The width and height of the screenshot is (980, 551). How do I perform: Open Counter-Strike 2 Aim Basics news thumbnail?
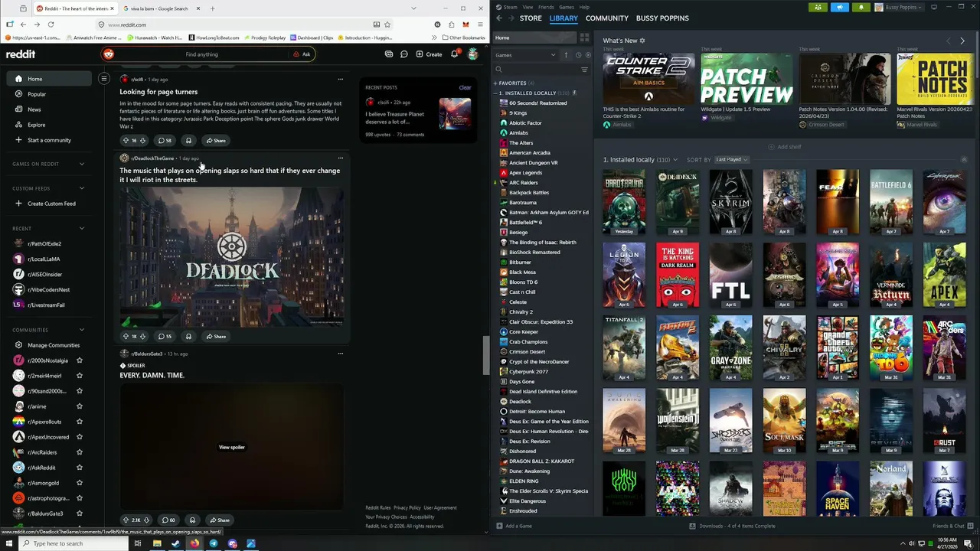[648, 78]
